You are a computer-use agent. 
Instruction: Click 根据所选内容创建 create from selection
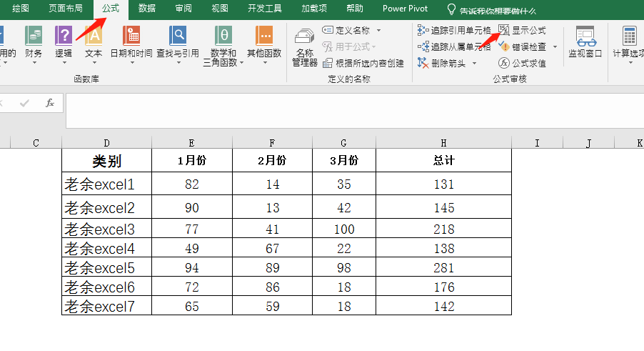pyautogui.click(x=363, y=63)
